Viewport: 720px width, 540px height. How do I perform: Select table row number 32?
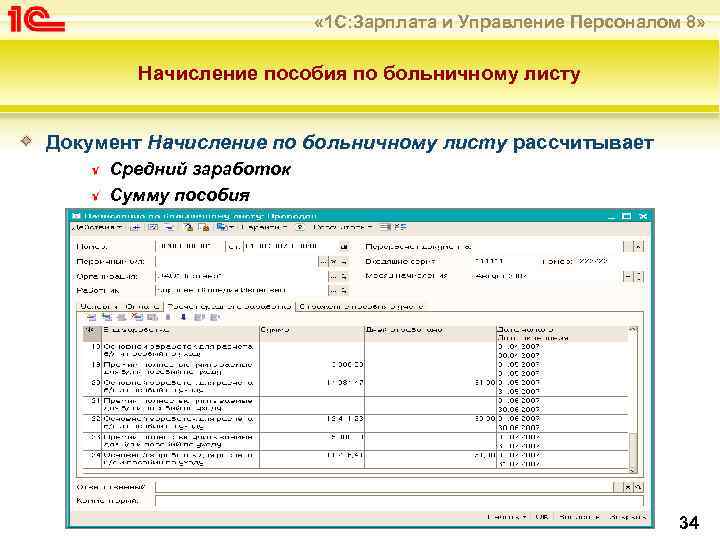pyautogui.click(x=355, y=423)
